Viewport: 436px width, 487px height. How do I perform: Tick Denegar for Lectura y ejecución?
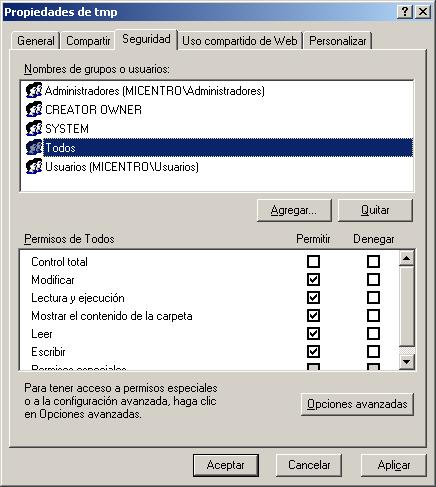pos(373,297)
